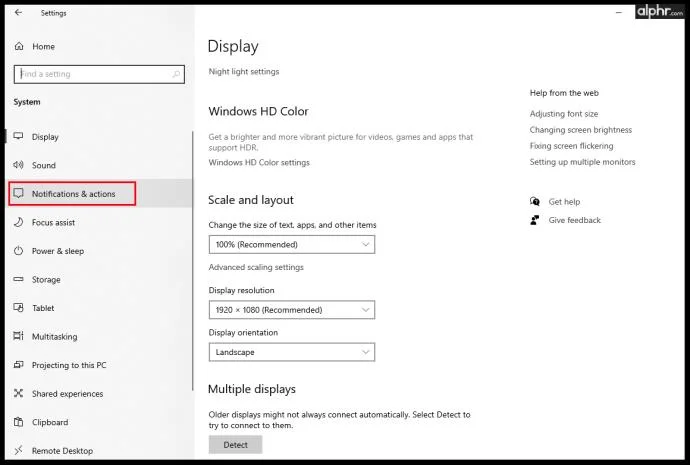Open Storage settings
The height and width of the screenshot is (465, 690).
(x=46, y=280)
